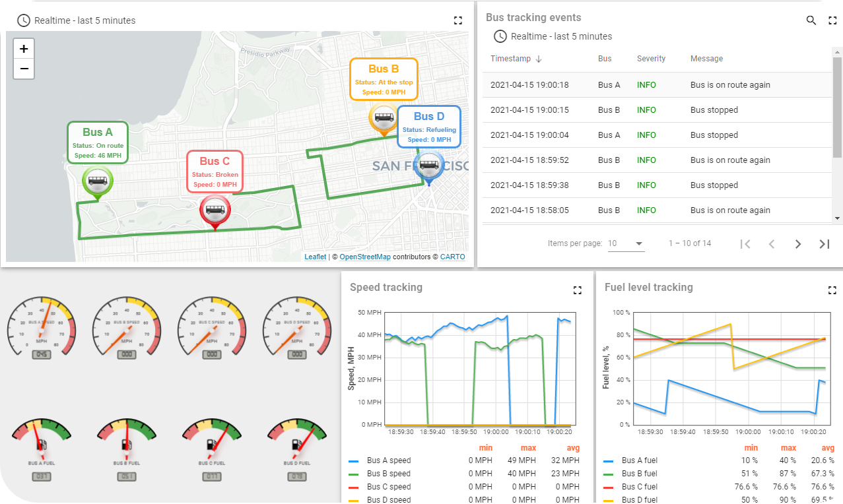Select the green Bus A map marker
The height and width of the screenshot is (504, 843).
click(97, 183)
